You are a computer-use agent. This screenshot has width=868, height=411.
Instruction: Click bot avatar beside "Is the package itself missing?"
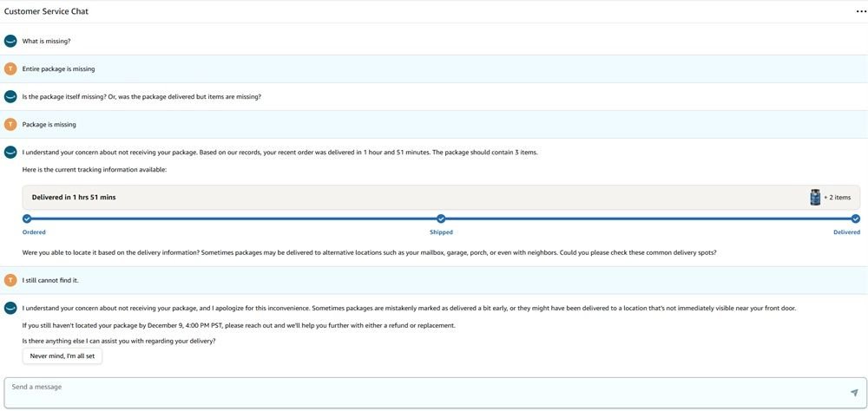(x=10, y=96)
